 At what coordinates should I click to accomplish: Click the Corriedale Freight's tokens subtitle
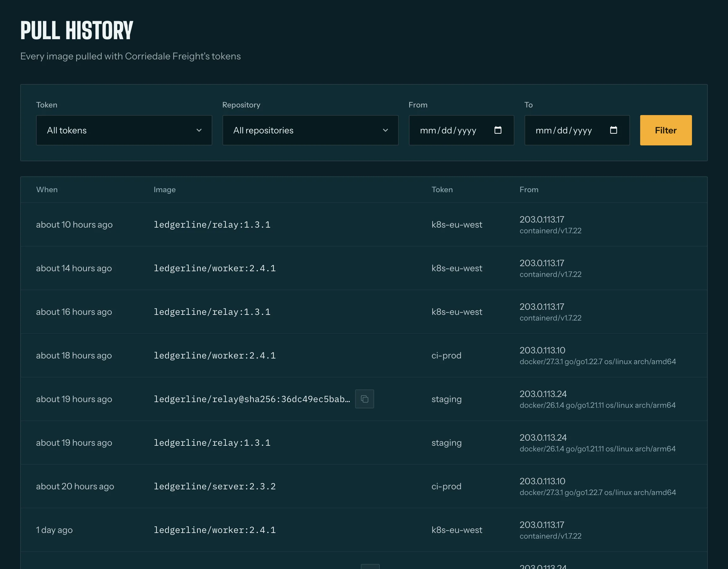tap(130, 56)
